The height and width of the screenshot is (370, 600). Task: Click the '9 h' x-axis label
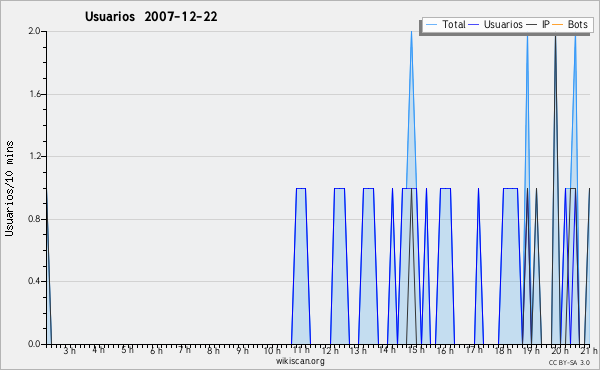coord(242,351)
